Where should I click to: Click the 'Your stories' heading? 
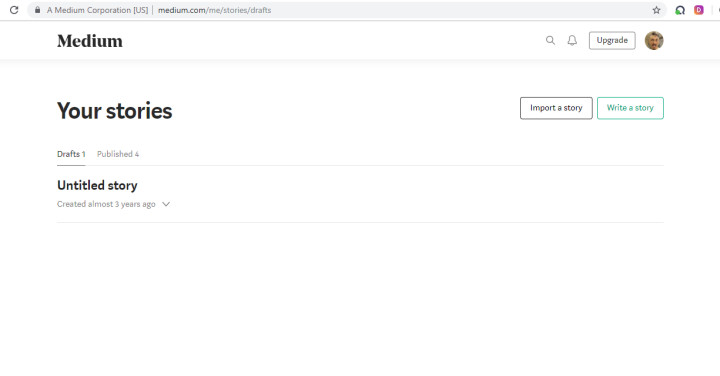tap(115, 111)
